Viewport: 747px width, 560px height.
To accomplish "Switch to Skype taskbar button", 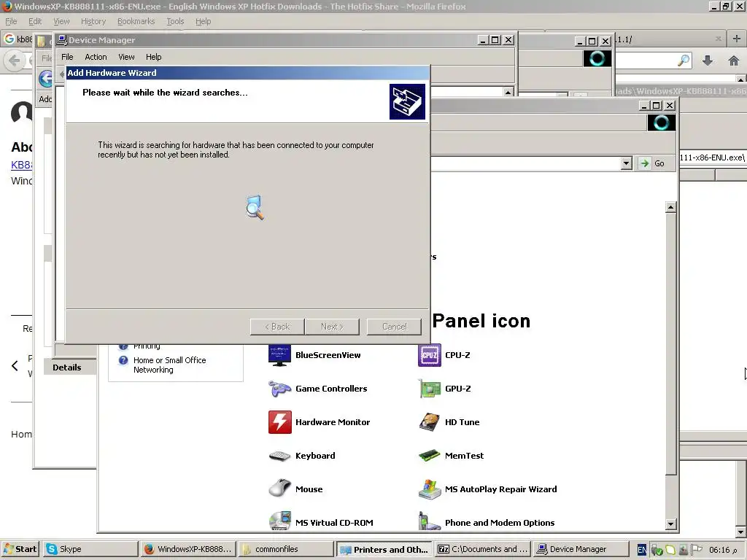I will tap(90, 549).
